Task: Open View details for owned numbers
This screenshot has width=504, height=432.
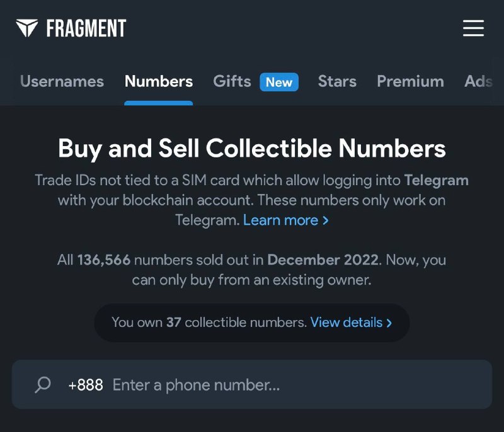Action: pos(346,322)
